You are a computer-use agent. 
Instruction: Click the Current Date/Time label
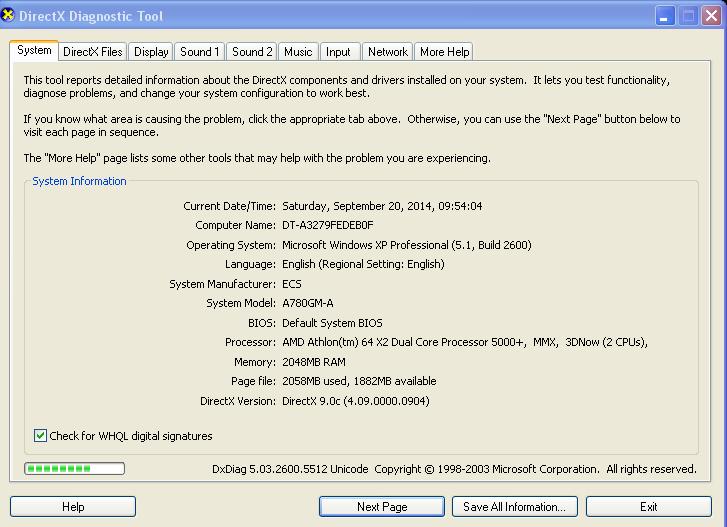tap(229, 206)
